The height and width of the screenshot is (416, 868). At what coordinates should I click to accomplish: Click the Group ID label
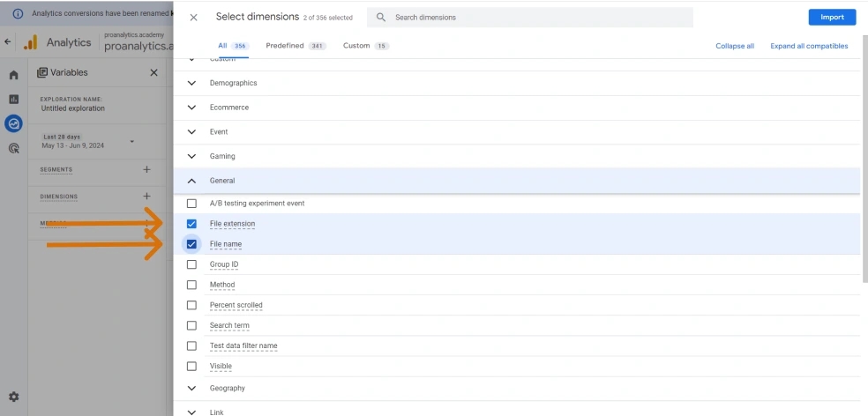coord(224,264)
